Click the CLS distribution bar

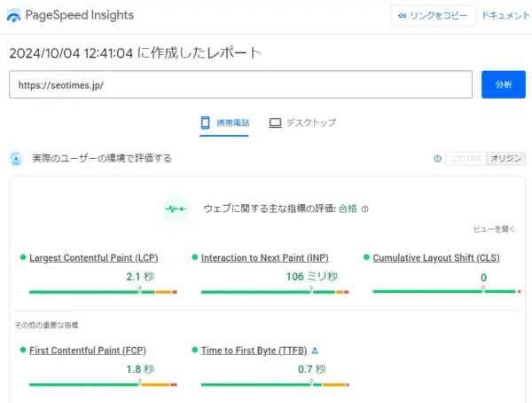[447, 291]
